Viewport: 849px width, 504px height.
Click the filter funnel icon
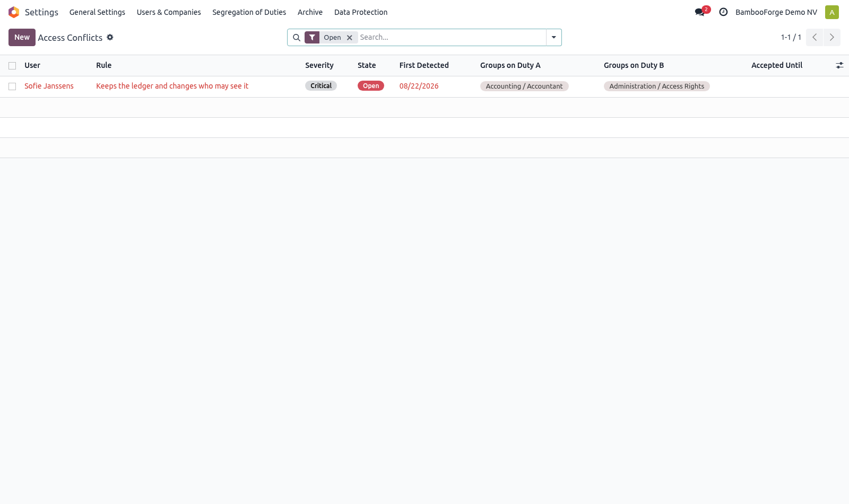[x=312, y=38]
